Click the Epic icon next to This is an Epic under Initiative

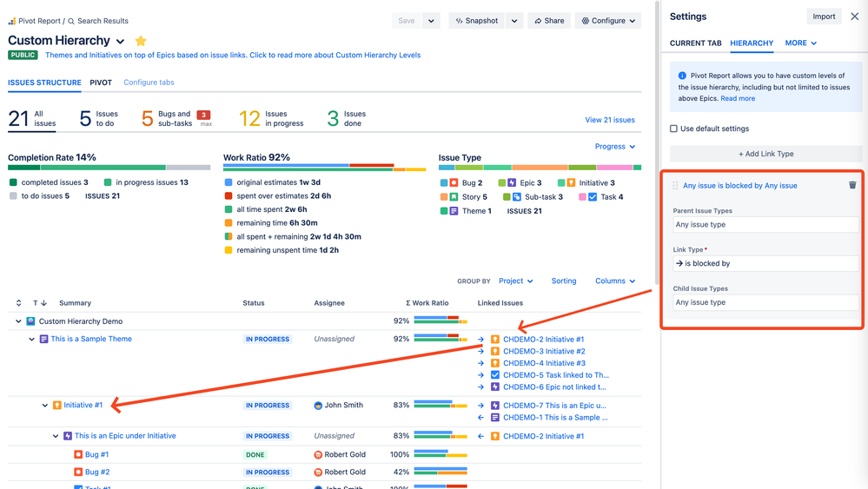click(x=68, y=436)
